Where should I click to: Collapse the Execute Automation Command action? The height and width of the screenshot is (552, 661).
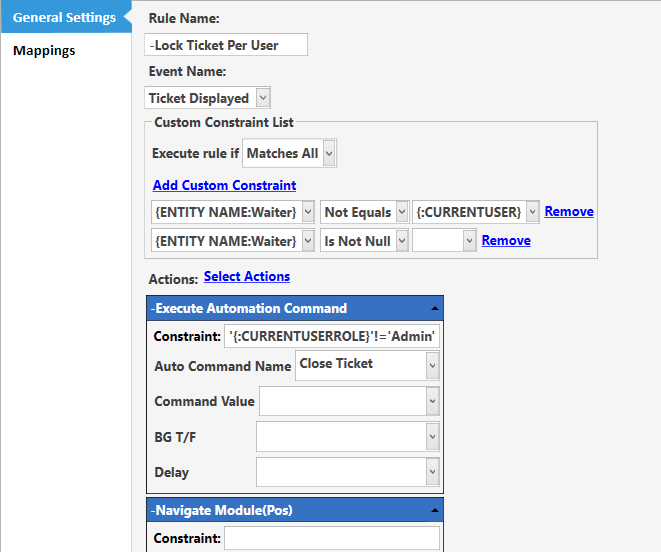(x=435, y=309)
